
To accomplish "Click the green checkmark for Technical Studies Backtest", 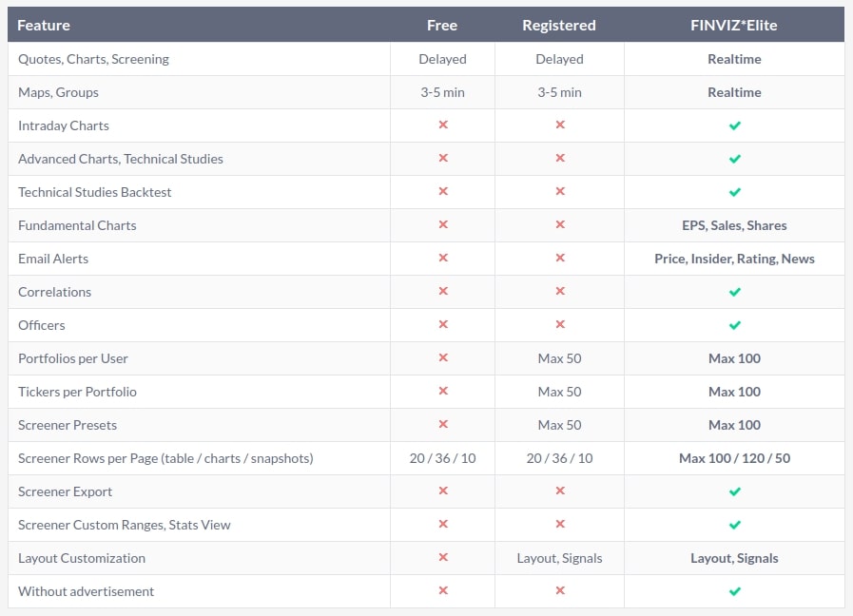I will pos(733,192).
